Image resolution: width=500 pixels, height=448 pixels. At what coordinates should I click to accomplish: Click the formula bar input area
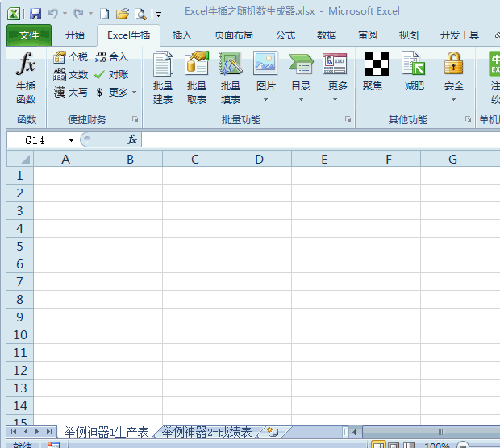click(320, 140)
